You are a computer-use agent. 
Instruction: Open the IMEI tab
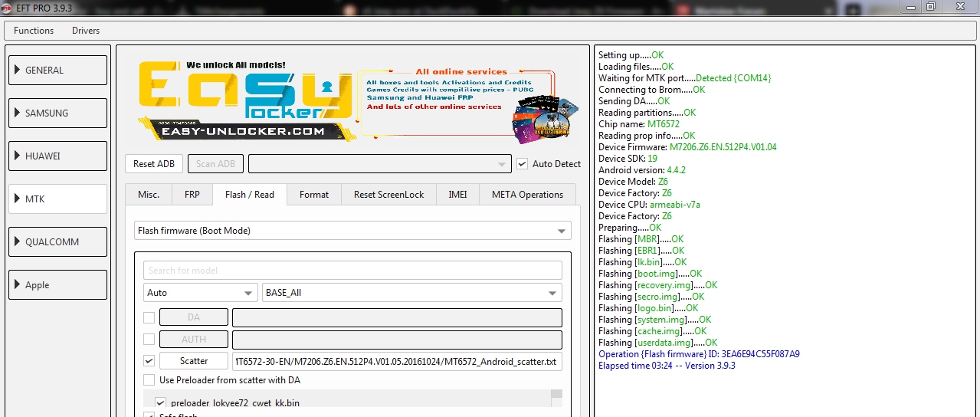click(x=457, y=195)
